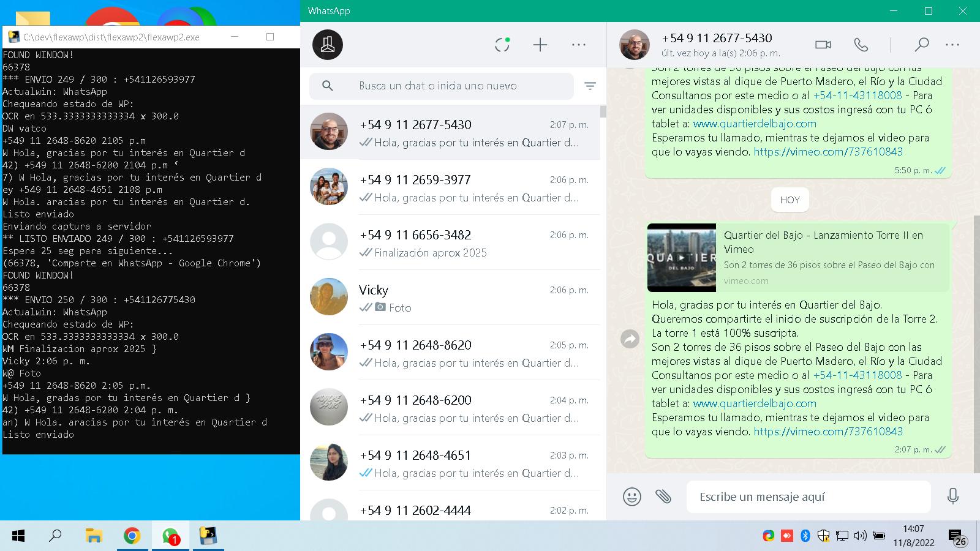Click the chat list scrollbar thumb
Screen dimensions: 980x551
tap(603, 111)
